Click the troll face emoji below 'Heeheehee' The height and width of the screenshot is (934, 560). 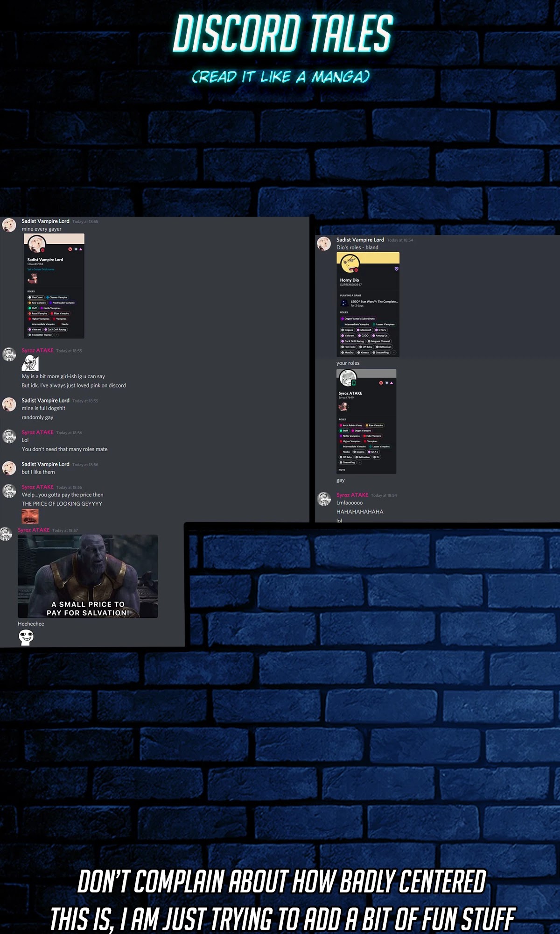click(x=26, y=637)
